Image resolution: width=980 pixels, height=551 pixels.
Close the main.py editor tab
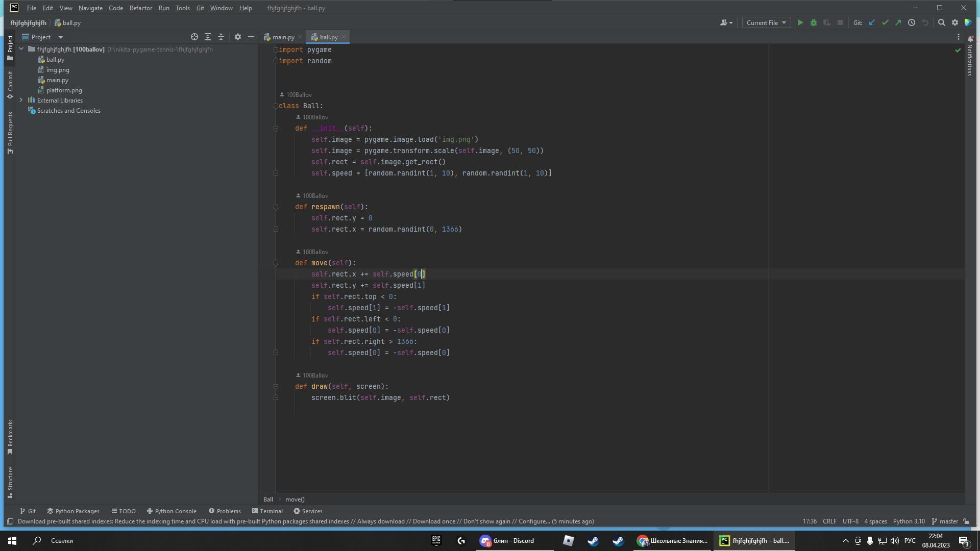click(x=300, y=37)
